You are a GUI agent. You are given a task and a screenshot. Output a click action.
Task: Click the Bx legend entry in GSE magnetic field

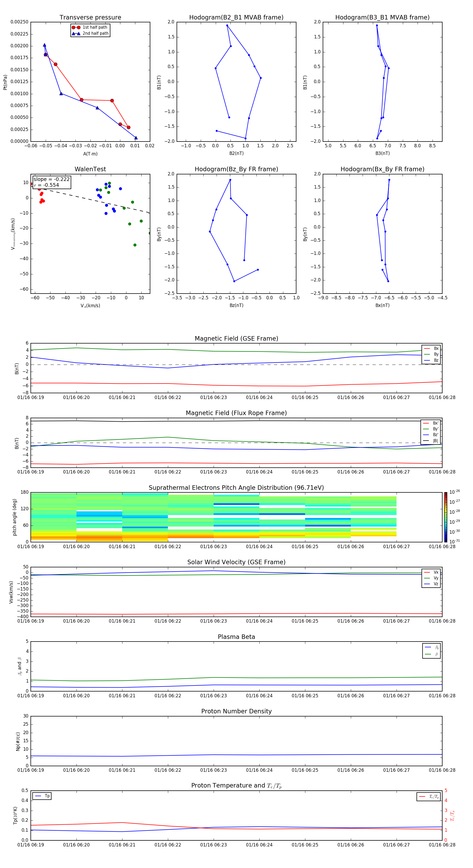coord(431,349)
